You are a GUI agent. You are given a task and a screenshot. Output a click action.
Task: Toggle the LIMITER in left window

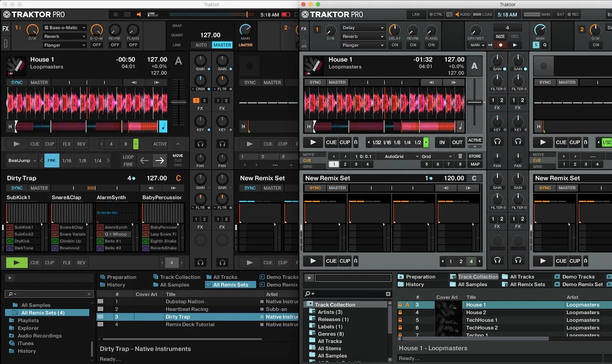point(245,45)
